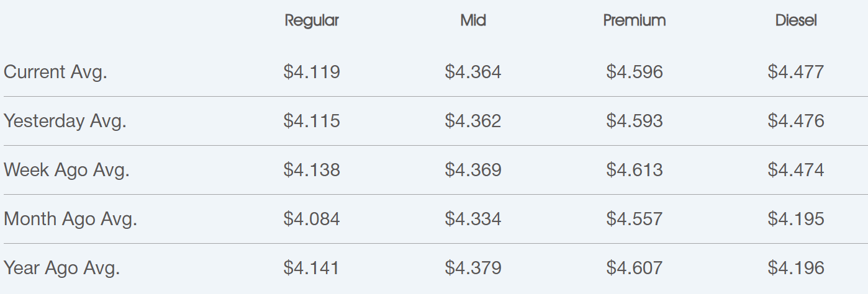Click year-ago Regular price $4.141

[312, 268]
